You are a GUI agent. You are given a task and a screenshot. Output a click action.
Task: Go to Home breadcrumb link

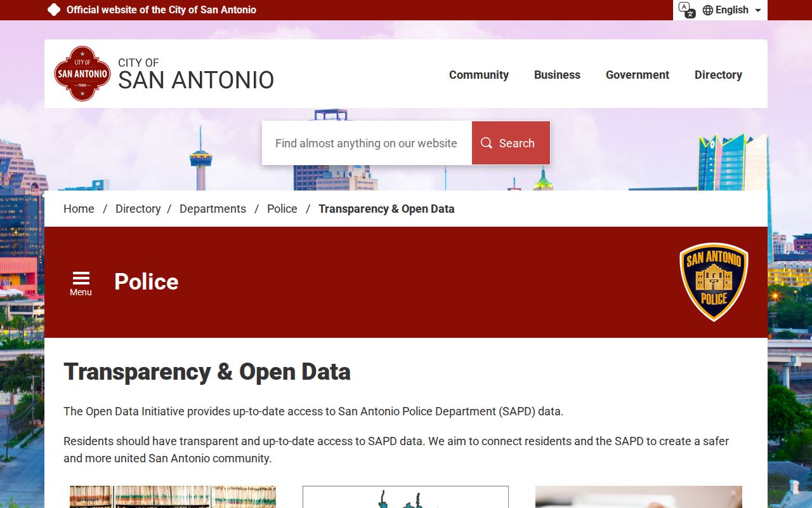pos(79,209)
